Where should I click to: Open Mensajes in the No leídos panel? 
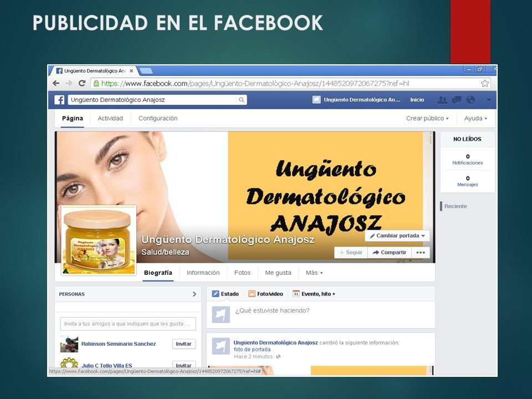(468, 181)
